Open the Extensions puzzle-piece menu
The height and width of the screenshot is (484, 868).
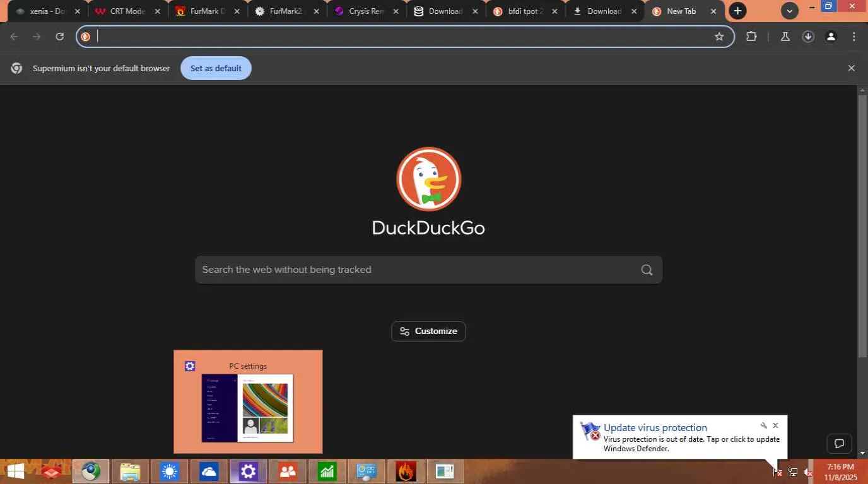(751, 37)
